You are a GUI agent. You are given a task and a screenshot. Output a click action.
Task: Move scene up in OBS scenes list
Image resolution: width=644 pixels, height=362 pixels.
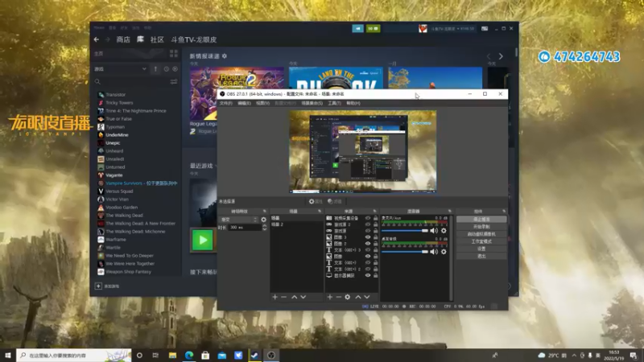click(294, 297)
